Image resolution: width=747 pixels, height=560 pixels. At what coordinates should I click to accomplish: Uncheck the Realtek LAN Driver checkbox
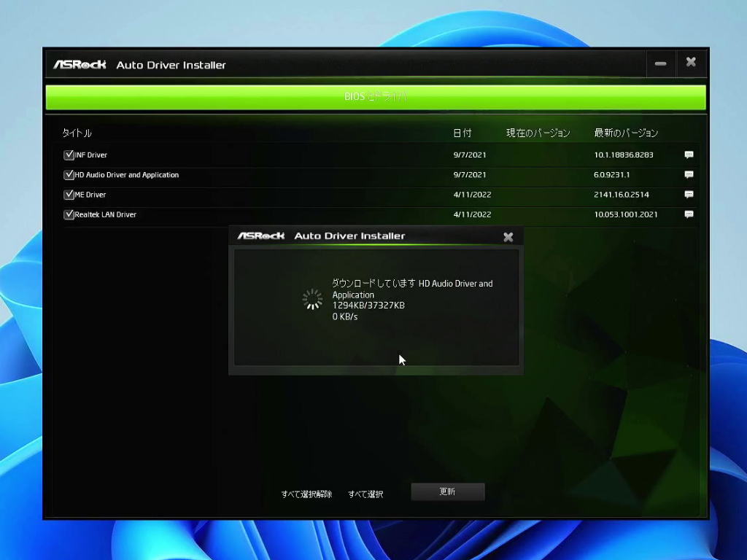pyautogui.click(x=69, y=214)
